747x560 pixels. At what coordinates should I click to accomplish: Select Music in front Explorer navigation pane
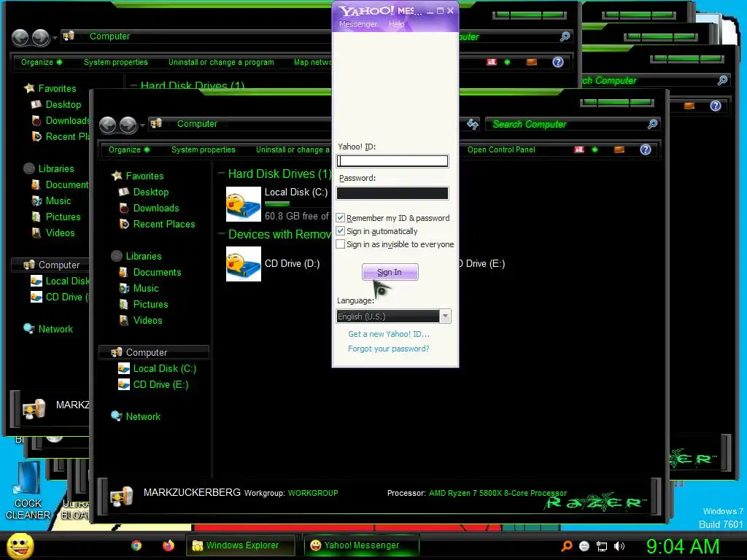tap(146, 288)
